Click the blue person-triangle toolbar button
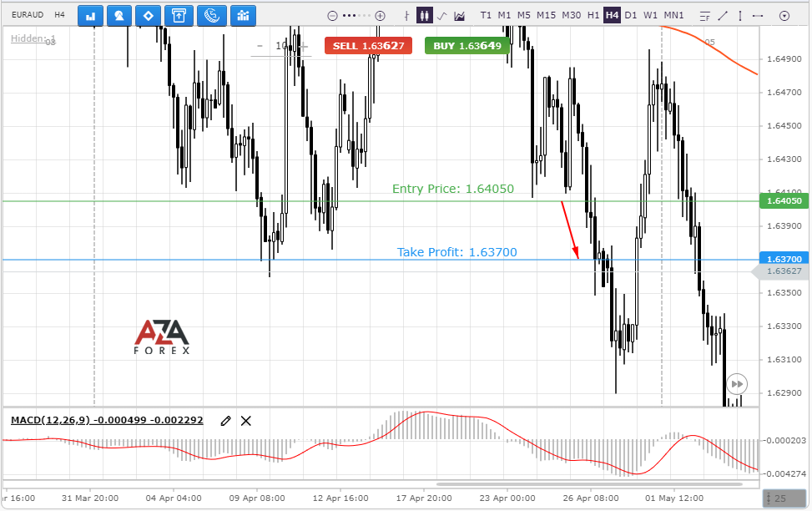Viewport: 812px width, 511px height. (x=119, y=16)
